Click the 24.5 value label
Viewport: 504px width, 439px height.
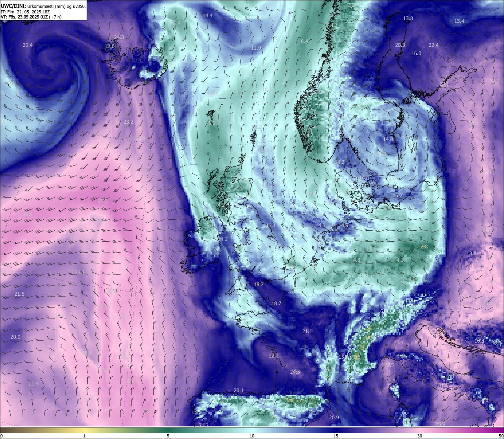coord(295,372)
